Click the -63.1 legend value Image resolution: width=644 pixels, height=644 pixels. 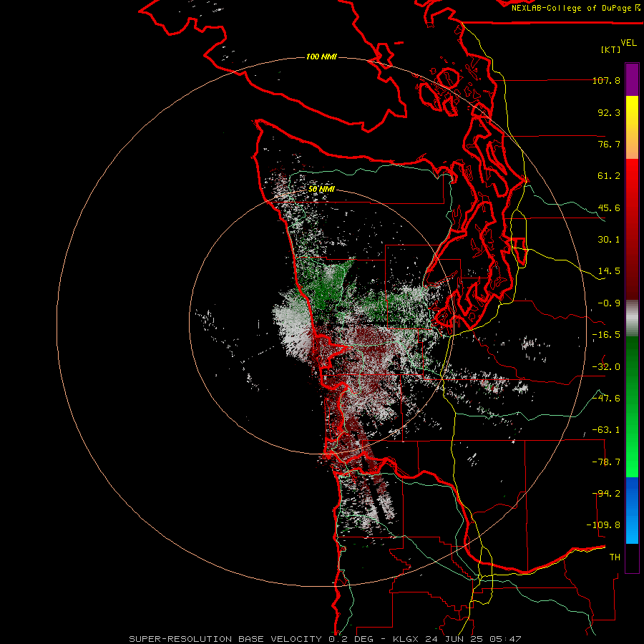[x=606, y=430]
